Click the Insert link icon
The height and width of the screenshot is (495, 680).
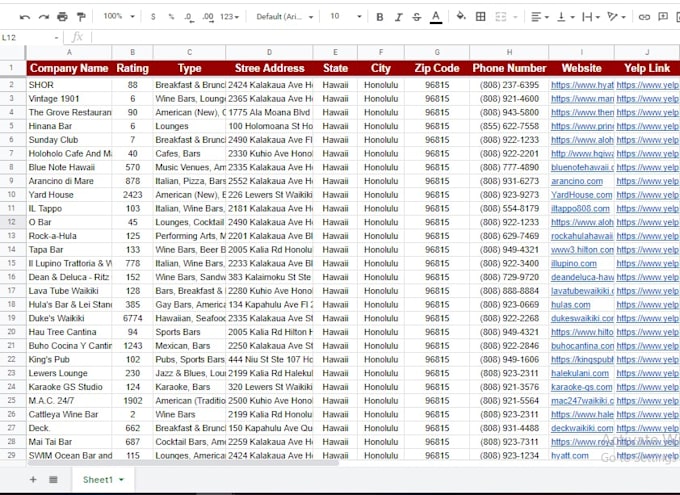tap(644, 17)
